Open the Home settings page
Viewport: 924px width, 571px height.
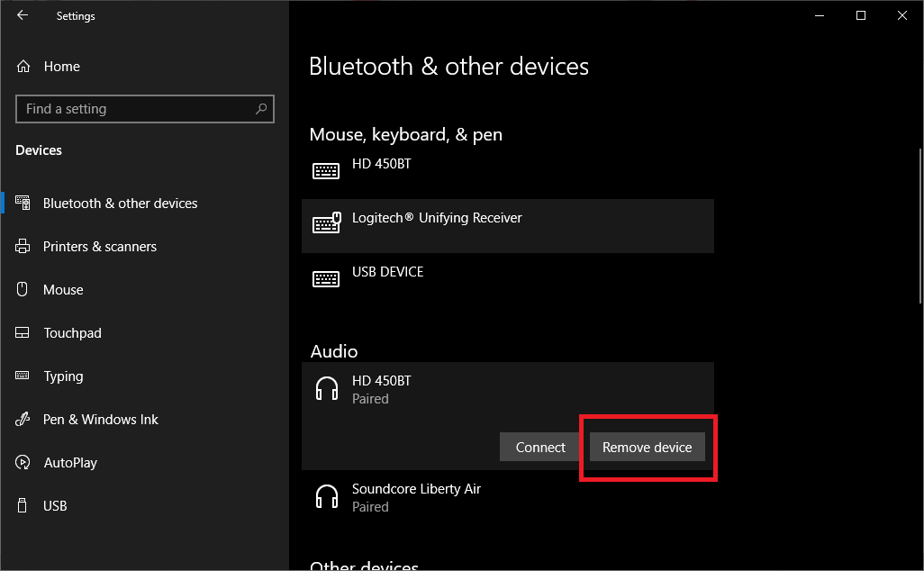click(x=62, y=67)
